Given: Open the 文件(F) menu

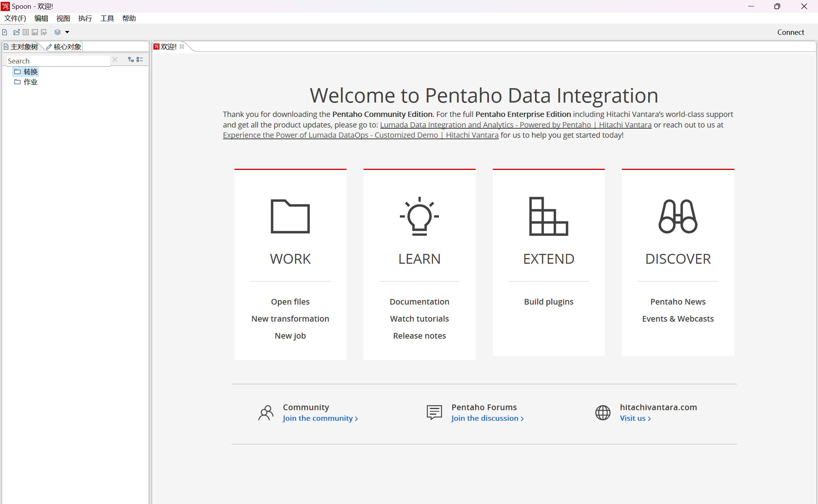Looking at the screenshot, I should click(15, 18).
